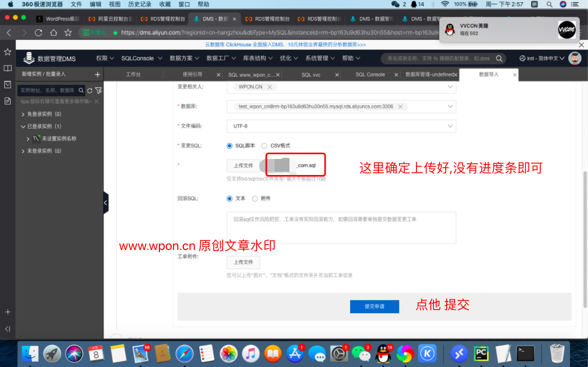The height and width of the screenshot is (367, 588).
Task: Refresh the instance list
Action: (x=90, y=90)
